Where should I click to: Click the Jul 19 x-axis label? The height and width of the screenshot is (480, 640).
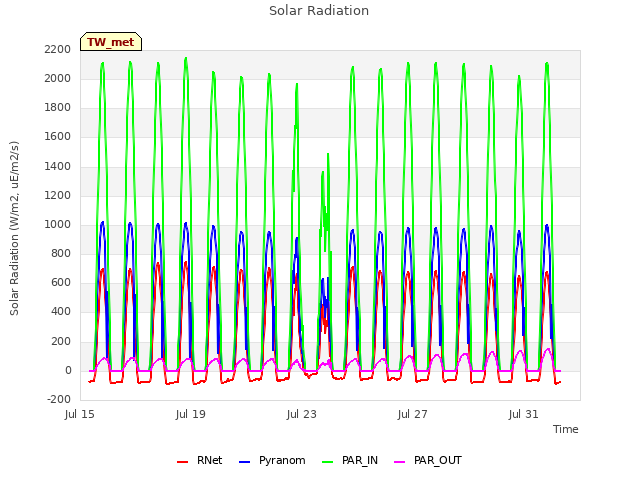point(191,414)
